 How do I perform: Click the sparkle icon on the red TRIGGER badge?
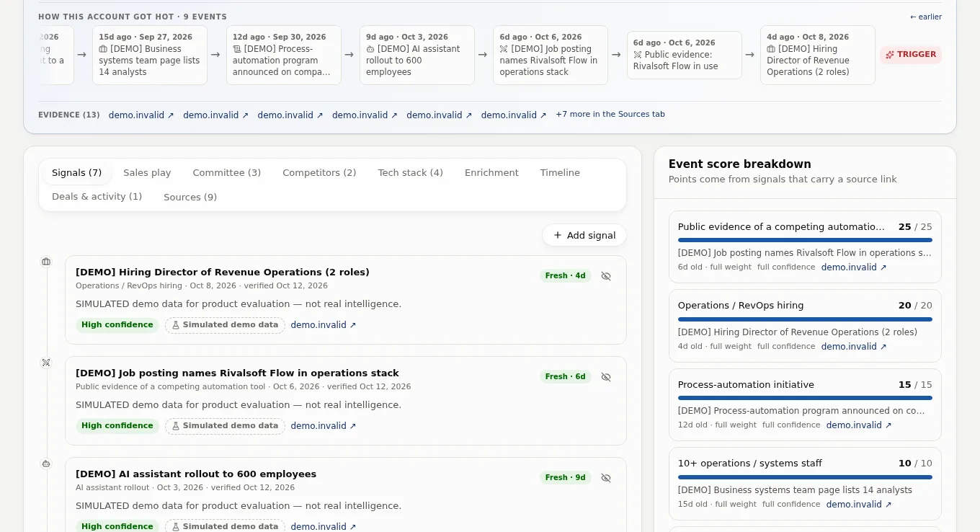[890, 55]
